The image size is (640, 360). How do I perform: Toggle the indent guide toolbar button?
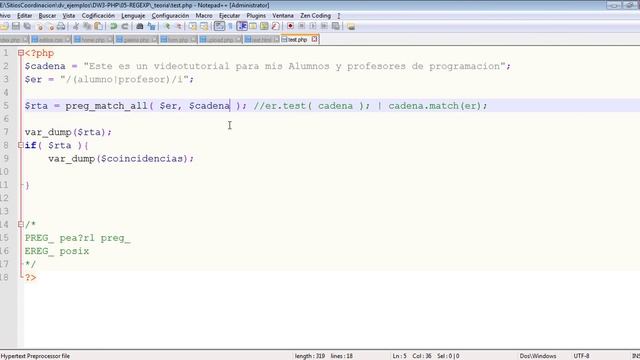242,27
